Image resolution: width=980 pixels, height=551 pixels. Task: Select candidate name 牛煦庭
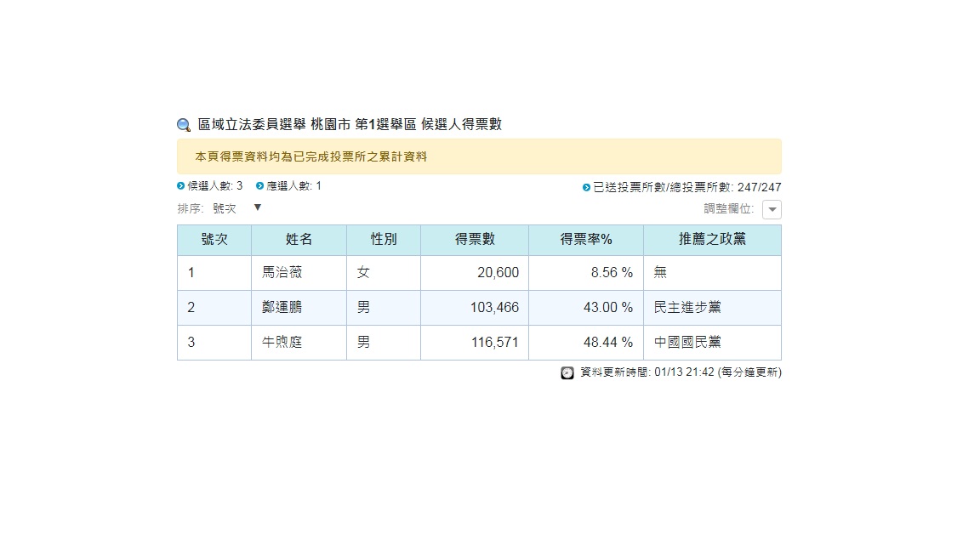click(x=282, y=343)
